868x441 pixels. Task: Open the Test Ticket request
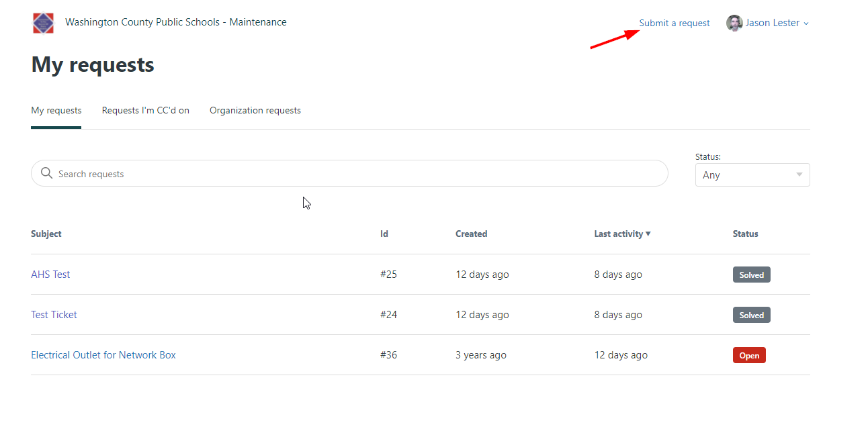(54, 314)
